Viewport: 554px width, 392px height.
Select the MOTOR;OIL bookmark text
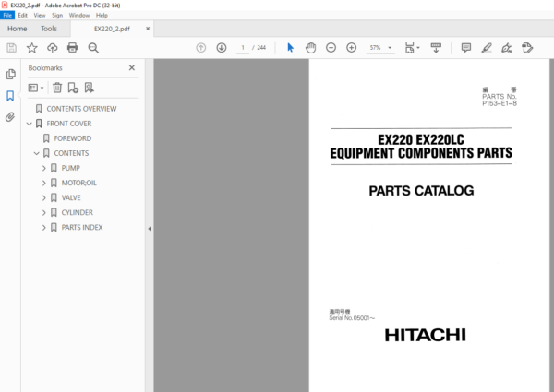(x=78, y=183)
